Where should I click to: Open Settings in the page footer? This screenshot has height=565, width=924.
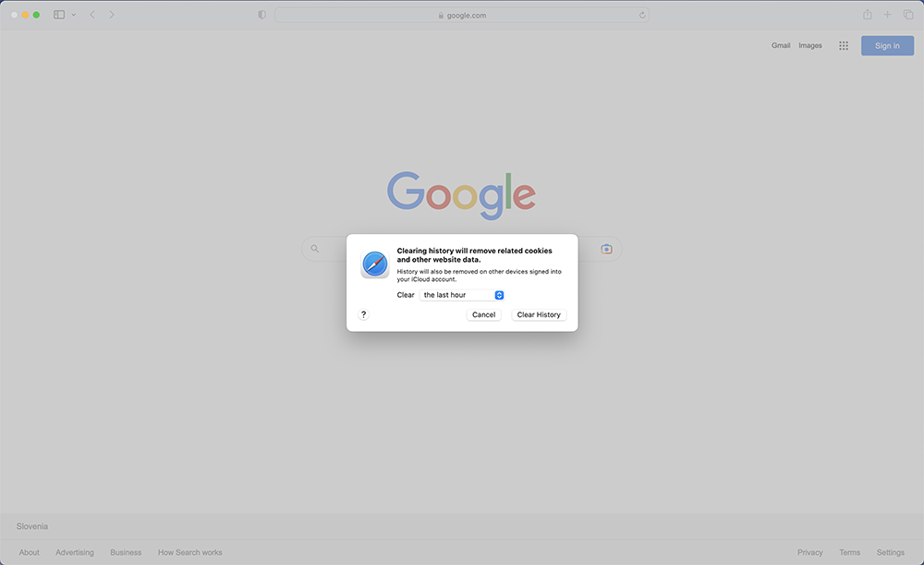[x=891, y=553]
